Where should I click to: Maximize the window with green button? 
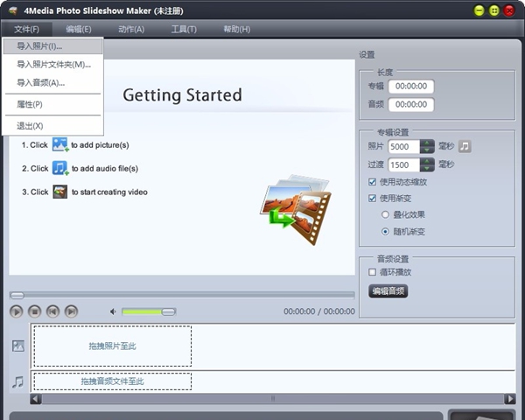[494, 10]
